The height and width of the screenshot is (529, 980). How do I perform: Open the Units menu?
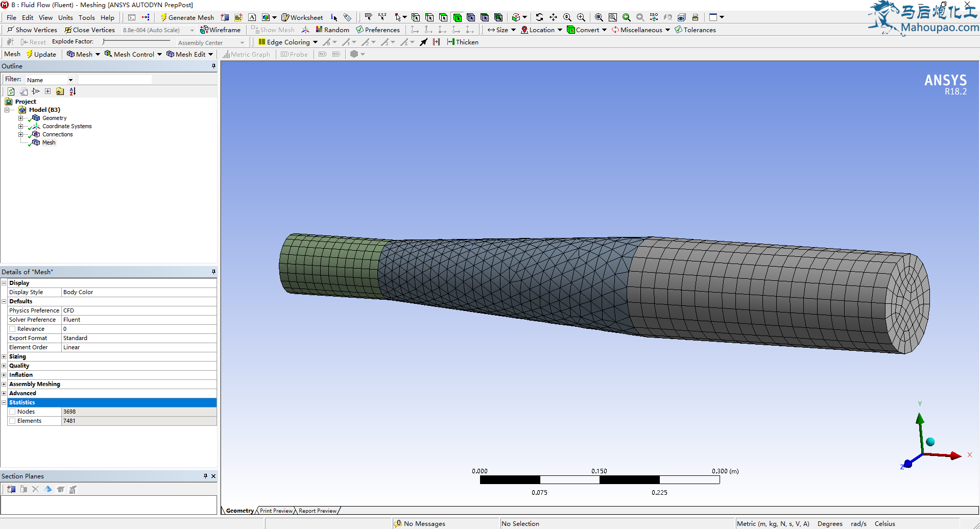pyautogui.click(x=65, y=17)
